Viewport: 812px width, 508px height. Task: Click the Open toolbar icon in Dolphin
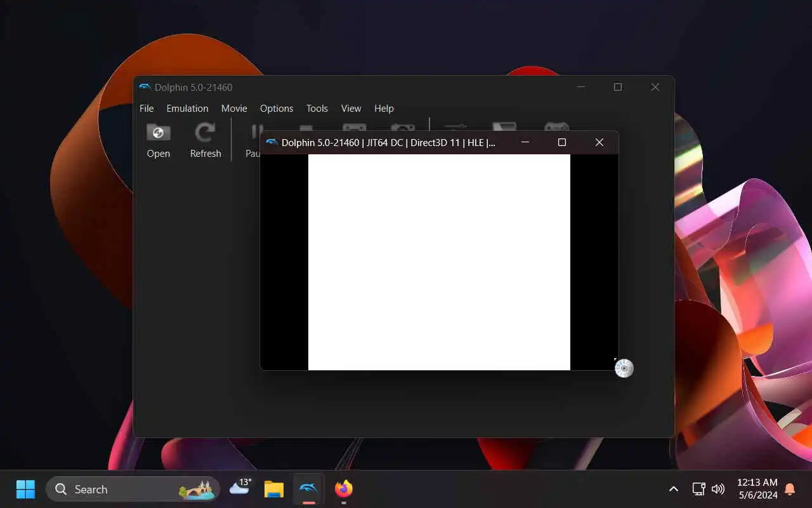click(x=158, y=140)
